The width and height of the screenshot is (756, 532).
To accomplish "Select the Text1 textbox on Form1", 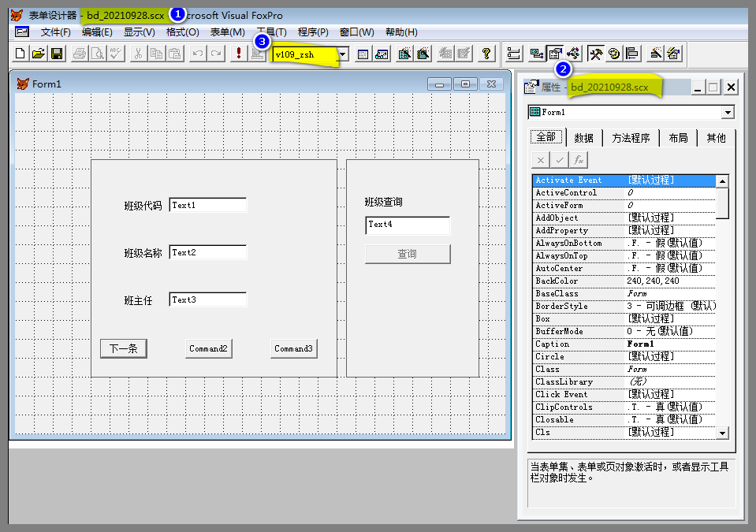I will coord(208,205).
